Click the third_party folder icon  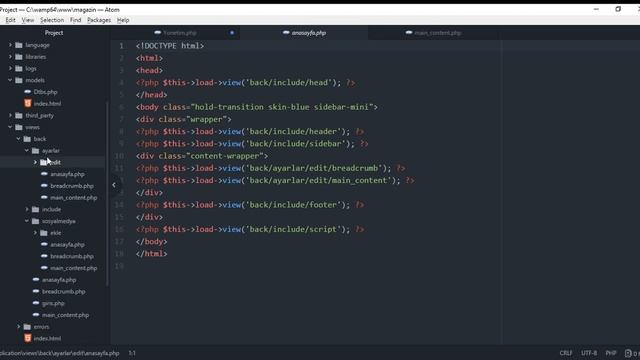(x=19, y=116)
